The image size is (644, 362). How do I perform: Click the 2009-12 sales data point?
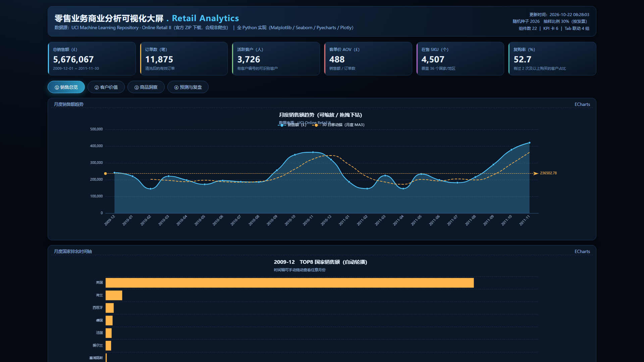pos(114,173)
